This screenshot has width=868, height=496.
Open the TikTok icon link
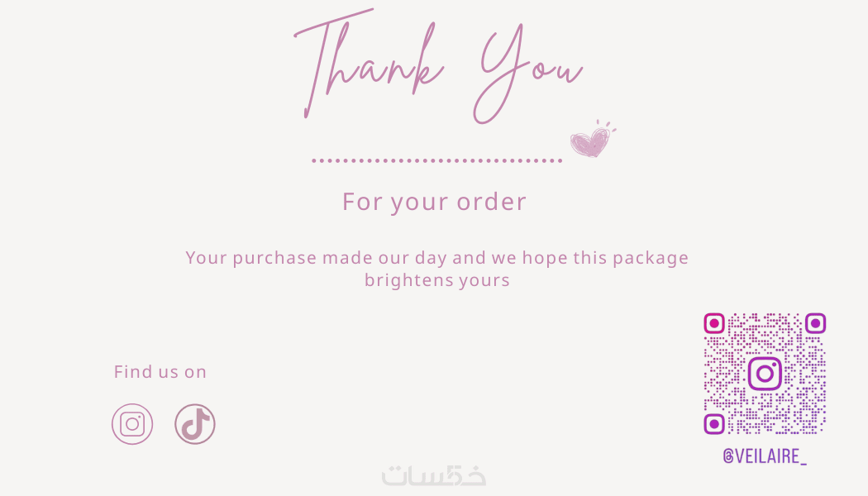[x=195, y=424]
